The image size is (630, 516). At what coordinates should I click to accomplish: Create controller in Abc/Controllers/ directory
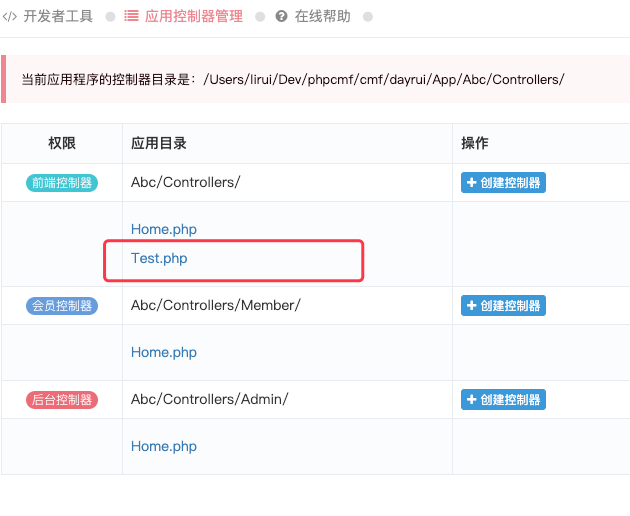pyautogui.click(x=503, y=182)
